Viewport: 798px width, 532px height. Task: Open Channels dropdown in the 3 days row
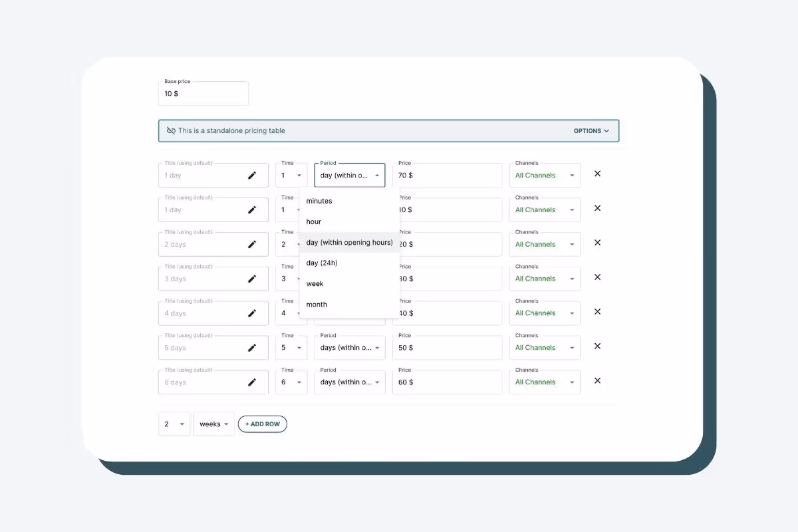coord(545,279)
